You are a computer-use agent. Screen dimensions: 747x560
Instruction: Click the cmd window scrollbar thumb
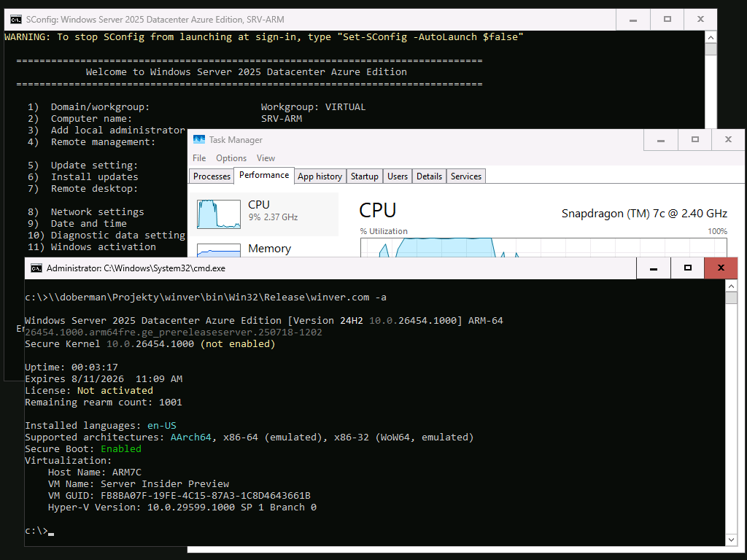pos(731,297)
